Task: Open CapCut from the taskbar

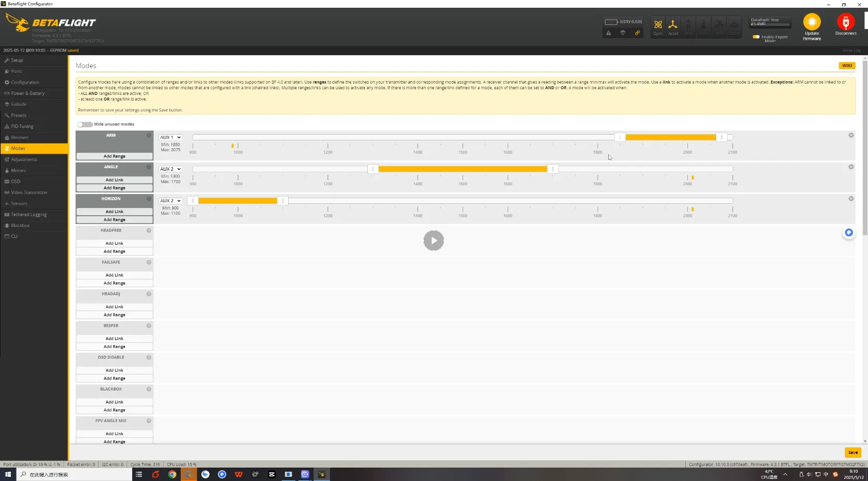Action: click(x=272, y=474)
